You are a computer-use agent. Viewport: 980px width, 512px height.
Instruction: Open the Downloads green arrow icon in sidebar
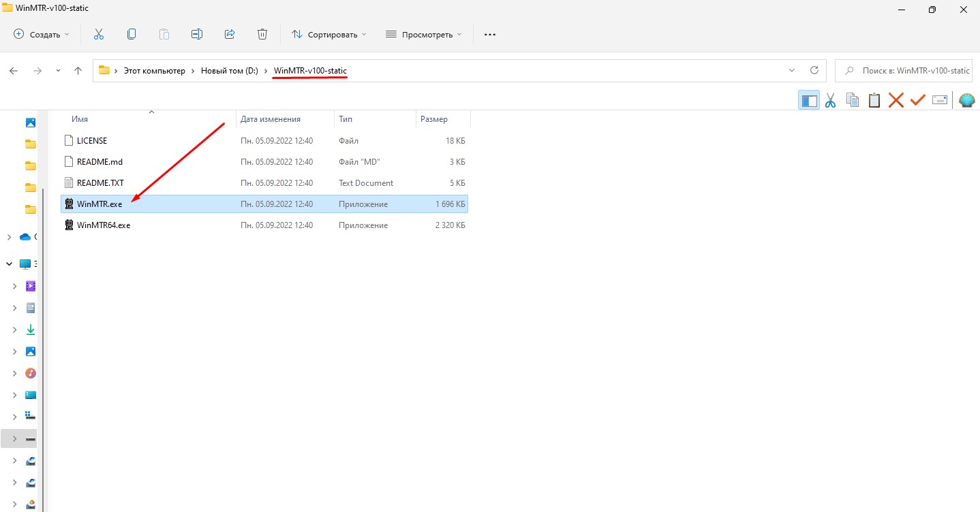[x=30, y=330]
